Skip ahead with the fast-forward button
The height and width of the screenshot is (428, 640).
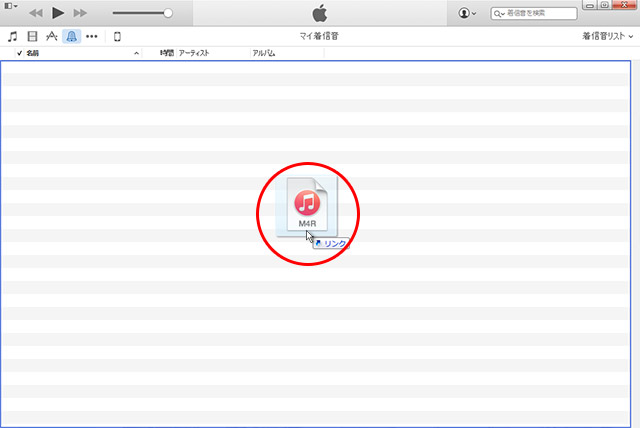coord(81,13)
